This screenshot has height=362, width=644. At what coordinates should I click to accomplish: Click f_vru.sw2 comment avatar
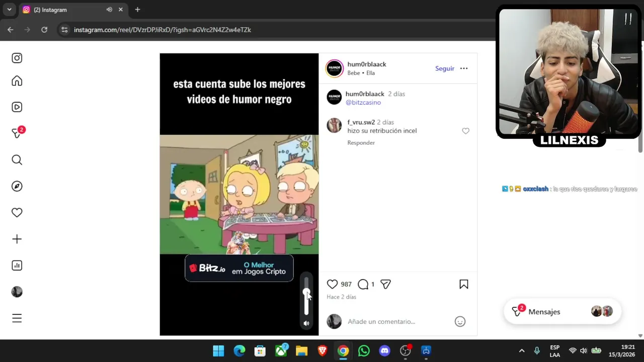(334, 126)
